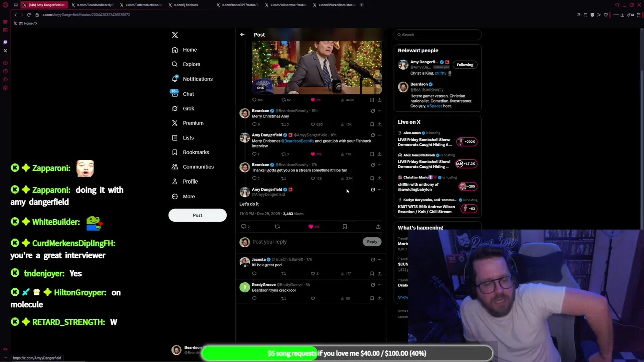Screen dimensions: 644x362
Task: Open more options on RordyGroove's reply
Action: click(379, 285)
